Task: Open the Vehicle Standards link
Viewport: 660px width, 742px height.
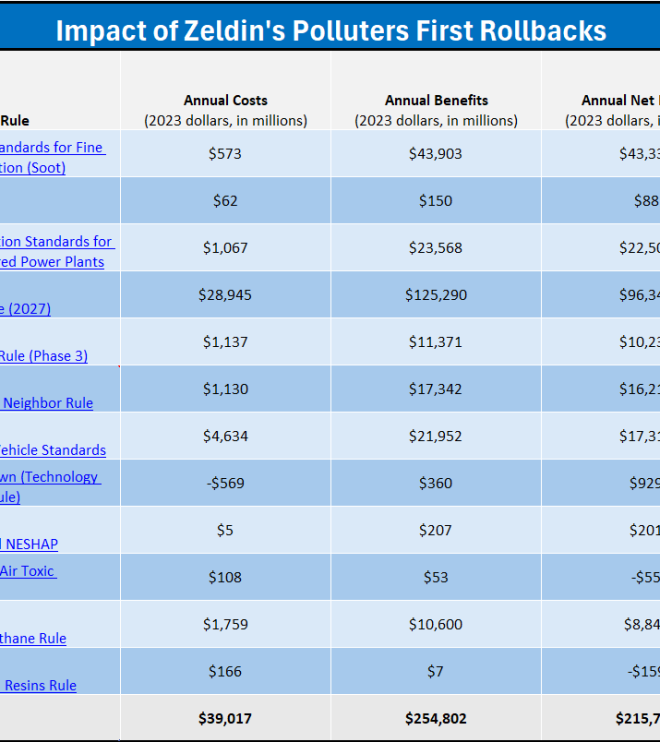Action: pos(53,450)
